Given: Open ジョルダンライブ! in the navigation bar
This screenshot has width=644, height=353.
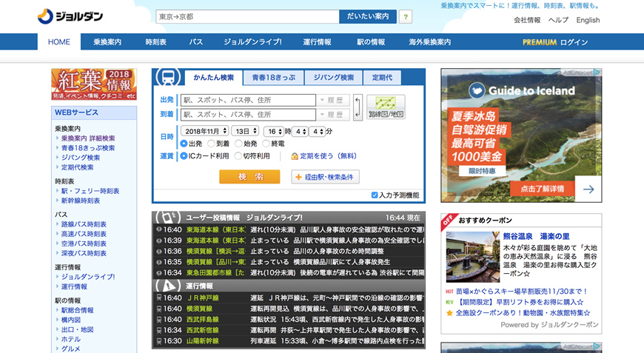Looking at the screenshot, I should tap(252, 42).
